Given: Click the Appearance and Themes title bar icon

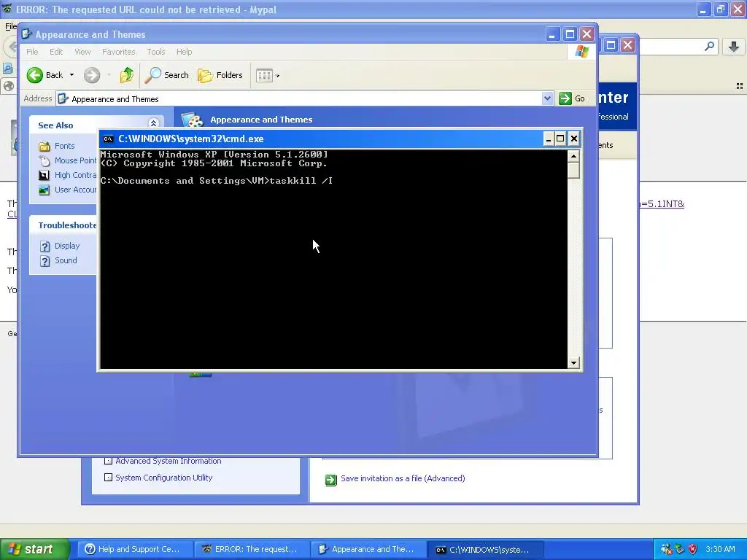Looking at the screenshot, I should [27, 34].
